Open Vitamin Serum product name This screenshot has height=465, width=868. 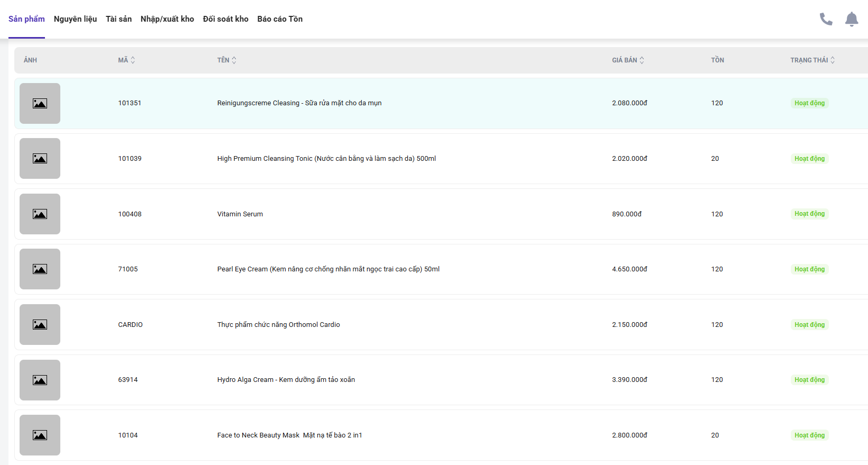[240, 214]
